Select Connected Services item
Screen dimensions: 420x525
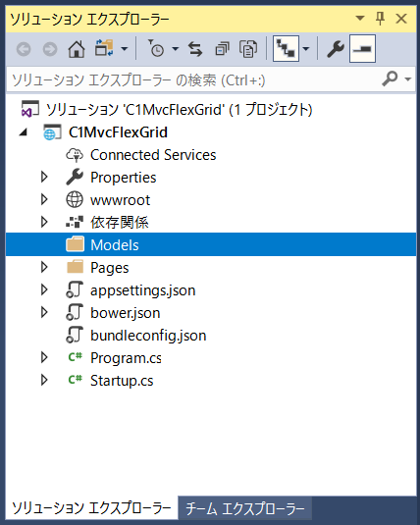(153, 155)
